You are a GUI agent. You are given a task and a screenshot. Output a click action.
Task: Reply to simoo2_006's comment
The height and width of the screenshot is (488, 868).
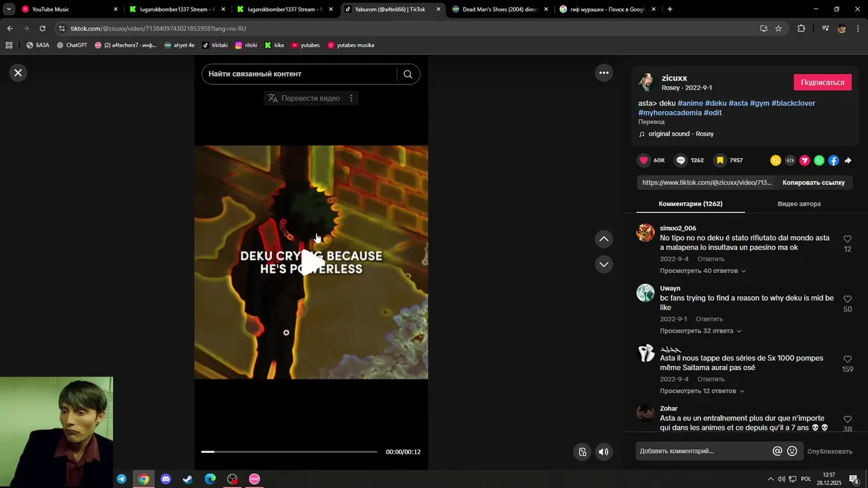point(711,259)
